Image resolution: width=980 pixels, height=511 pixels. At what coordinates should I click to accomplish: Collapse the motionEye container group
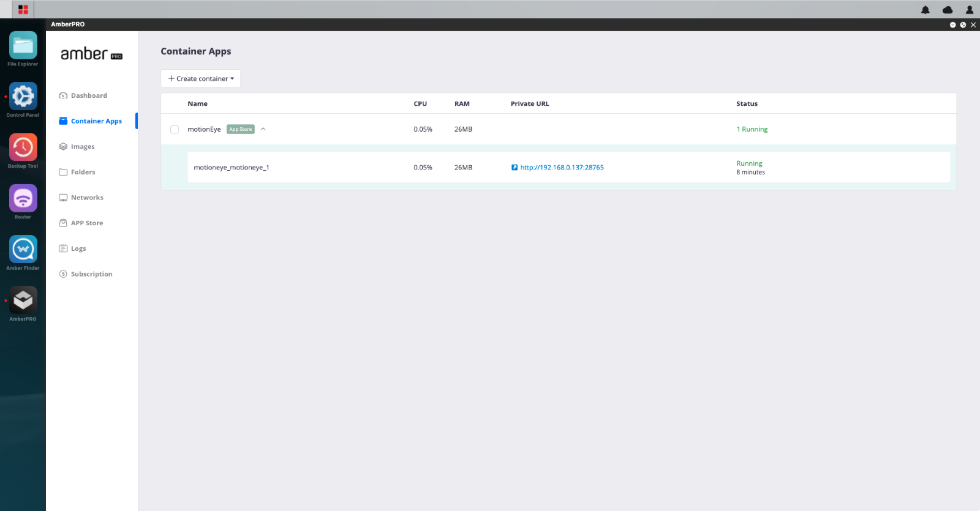tap(263, 129)
